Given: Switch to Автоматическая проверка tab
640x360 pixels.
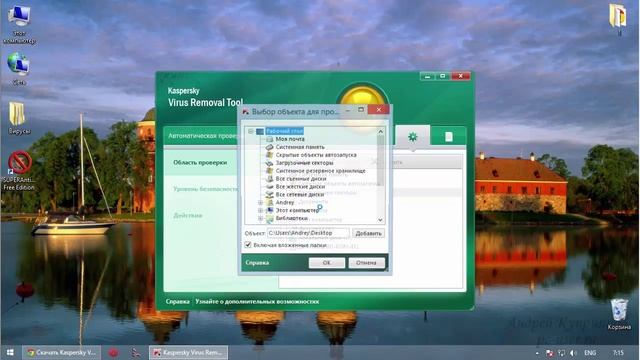Looking at the screenshot, I should [x=203, y=136].
